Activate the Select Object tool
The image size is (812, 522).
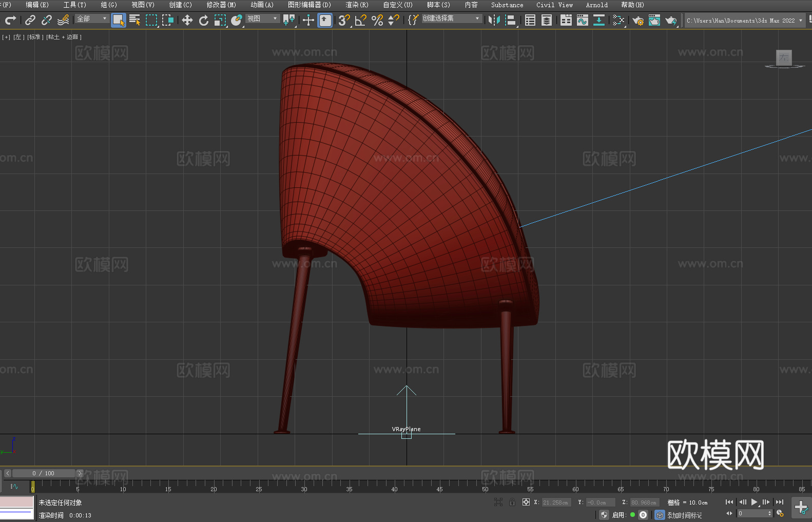(x=119, y=20)
